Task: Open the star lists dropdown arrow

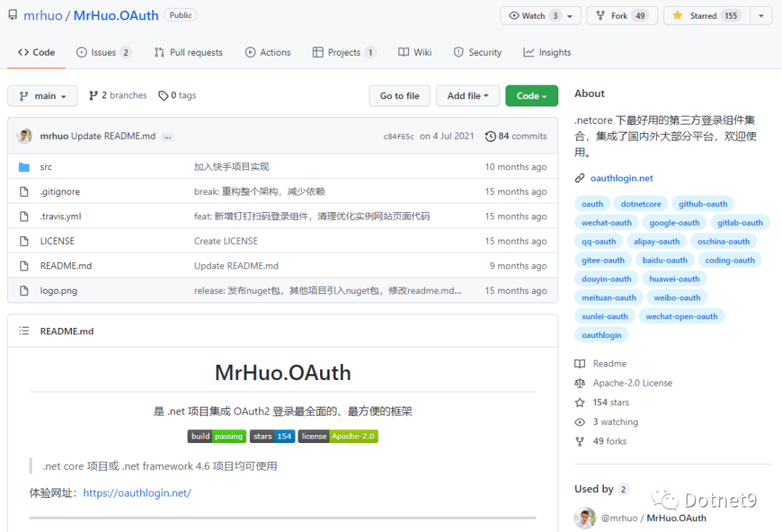Action: click(x=761, y=15)
